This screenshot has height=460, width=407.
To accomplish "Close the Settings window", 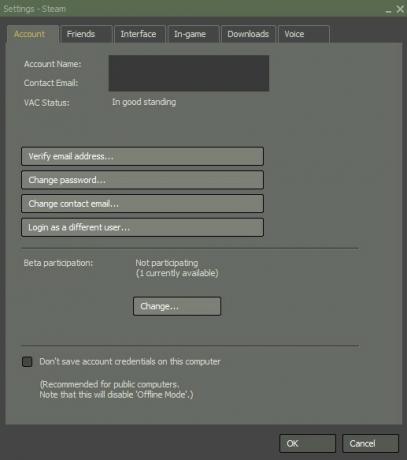I will (x=400, y=9).
